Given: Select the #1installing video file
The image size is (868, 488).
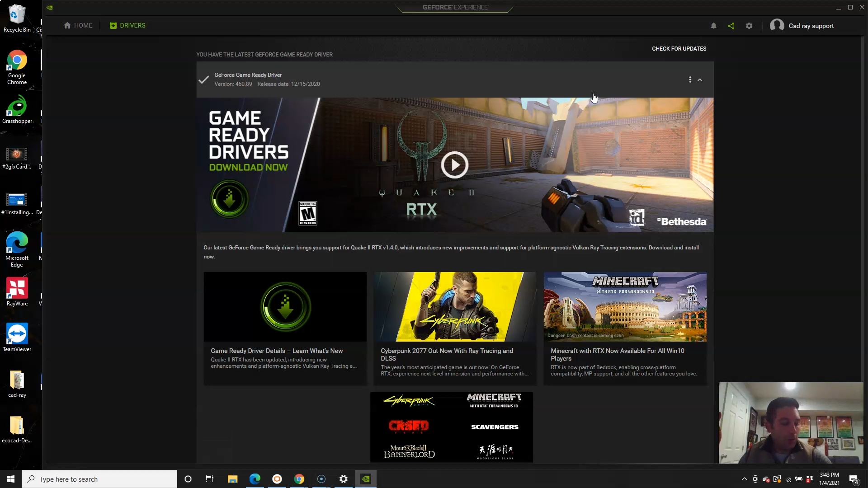Looking at the screenshot, I should click(x=17, y=204).
